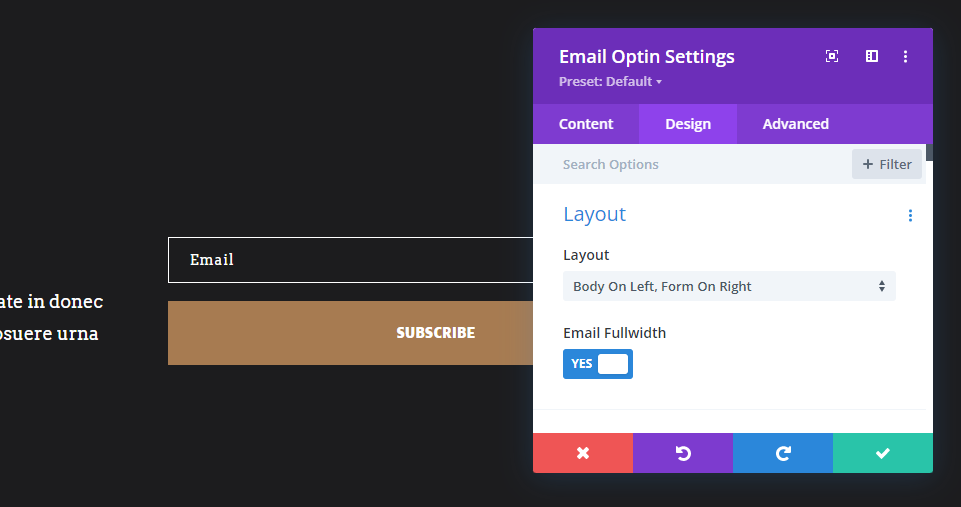
Task: Click the expand modal fullscreen icon
Action: point(832,57)
